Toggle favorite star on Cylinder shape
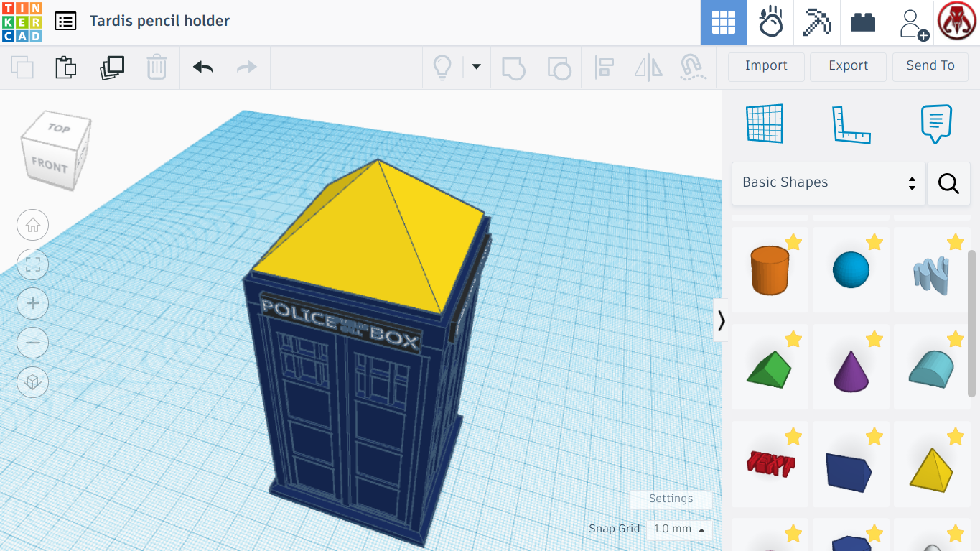The height and width of the screenshot is (551, 980). point(793,242)
